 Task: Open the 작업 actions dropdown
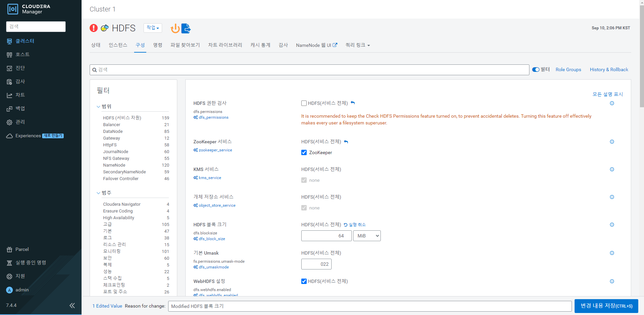pyautogui.click(x=153, y=28)
